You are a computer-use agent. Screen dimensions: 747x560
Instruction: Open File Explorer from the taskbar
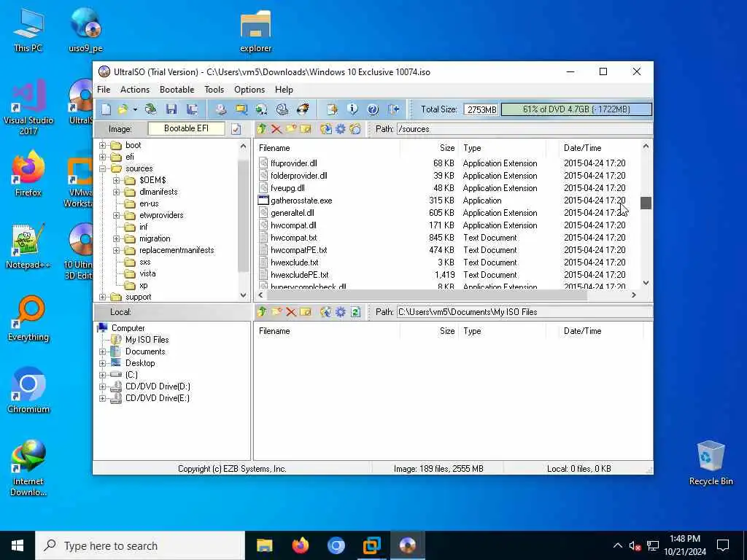[x=264, y=545]
